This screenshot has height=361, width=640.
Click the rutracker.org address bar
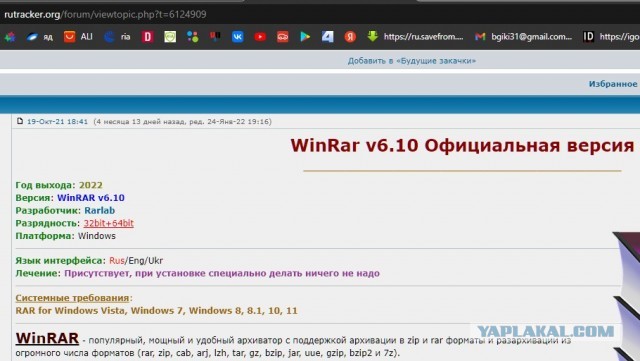tap(105, 15)
